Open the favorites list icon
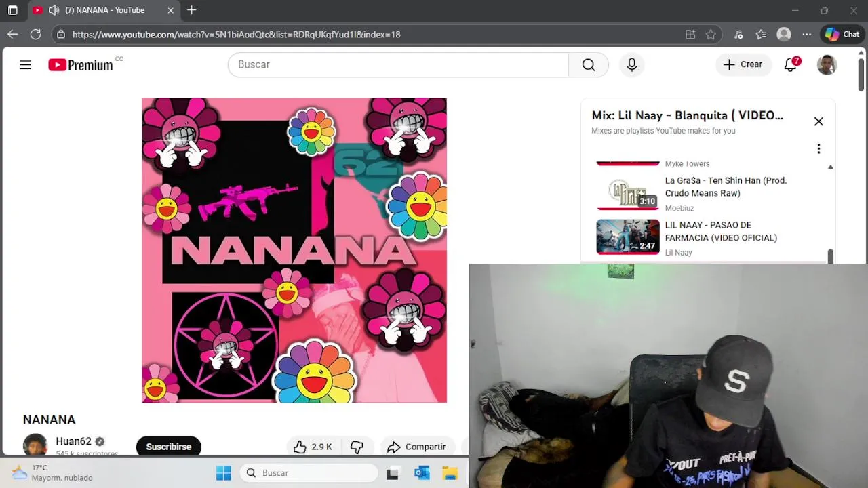 click(762, 34)
